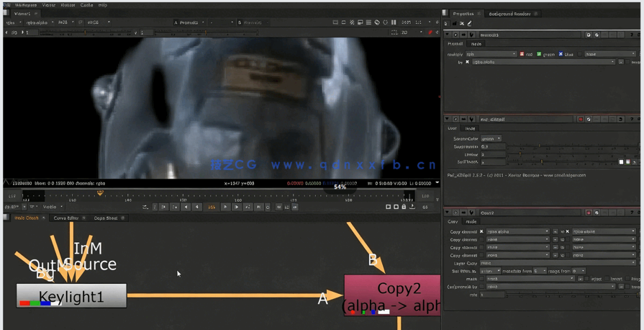Open the Background Renders tab

(509, 14)
